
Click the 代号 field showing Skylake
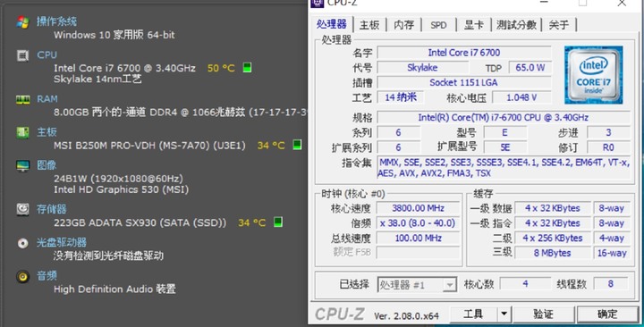[x=422, y=67]
